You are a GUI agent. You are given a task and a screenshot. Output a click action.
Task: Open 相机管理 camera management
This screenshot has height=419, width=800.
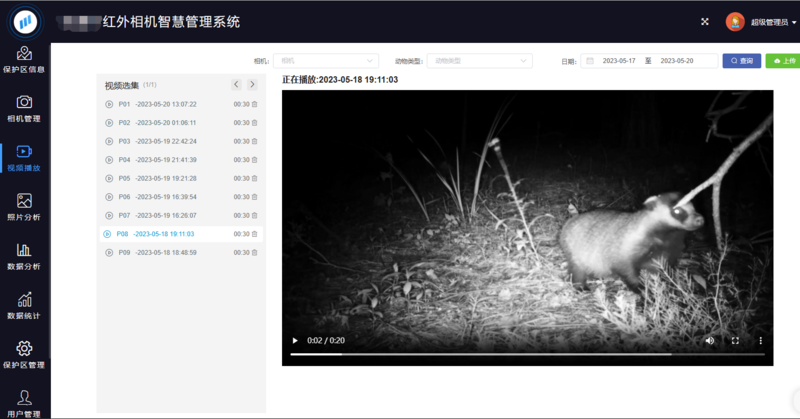coord(24,109)
